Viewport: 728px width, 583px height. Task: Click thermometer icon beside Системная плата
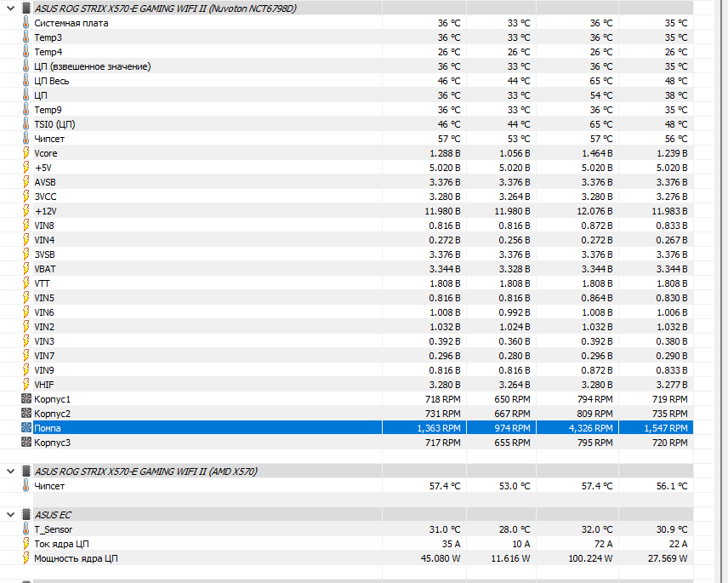click(26, 23)
